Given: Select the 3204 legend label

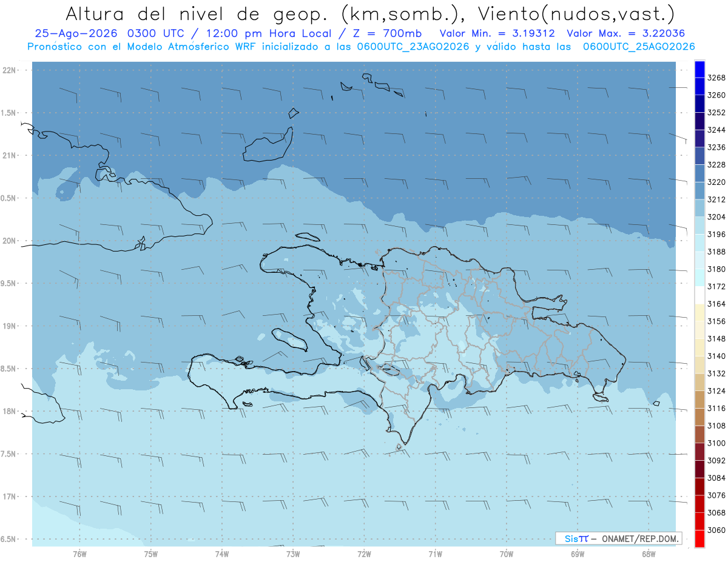Looking at the screenshot, I should tap(716, 217).
